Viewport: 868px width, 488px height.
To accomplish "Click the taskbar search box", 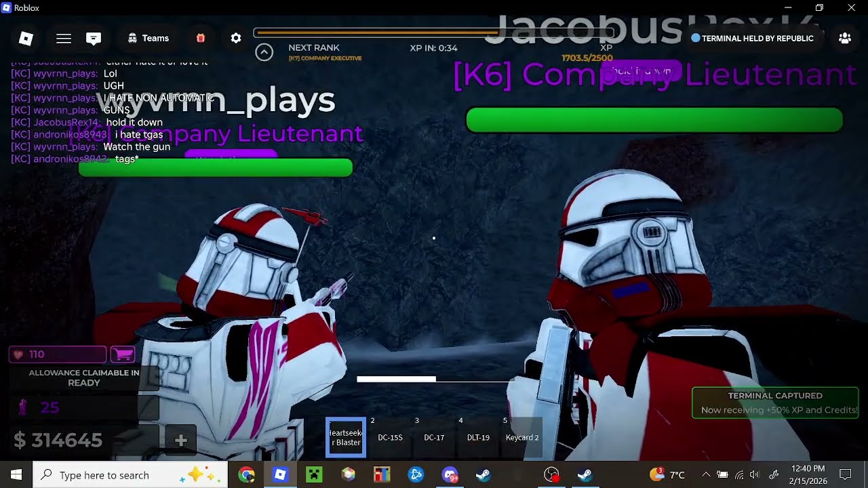I will 130,475.
